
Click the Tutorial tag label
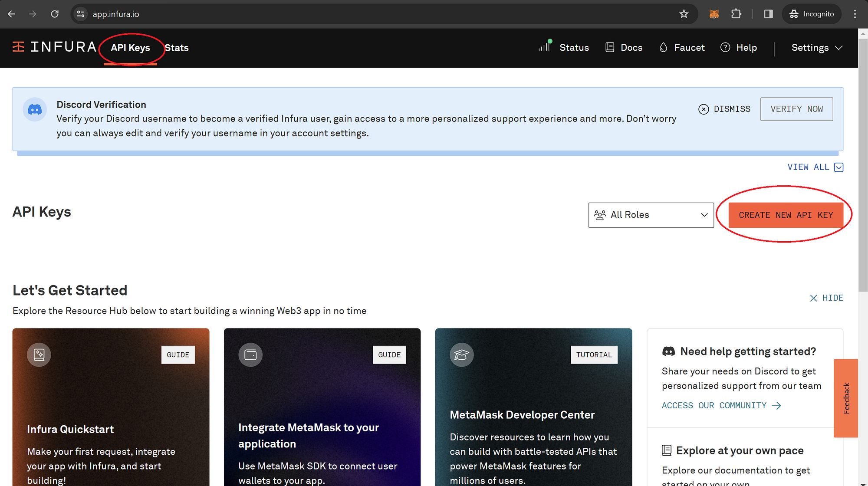coord(594,355)
